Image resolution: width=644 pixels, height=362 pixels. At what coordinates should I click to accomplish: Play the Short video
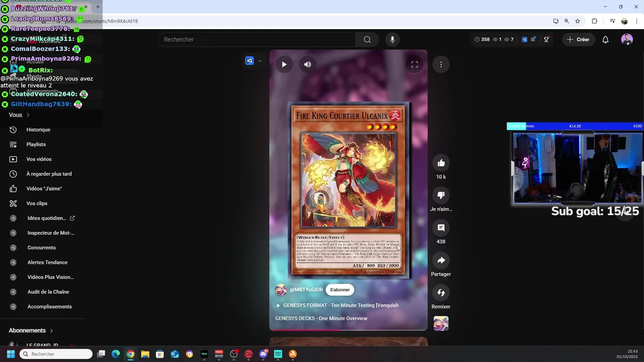284,64
